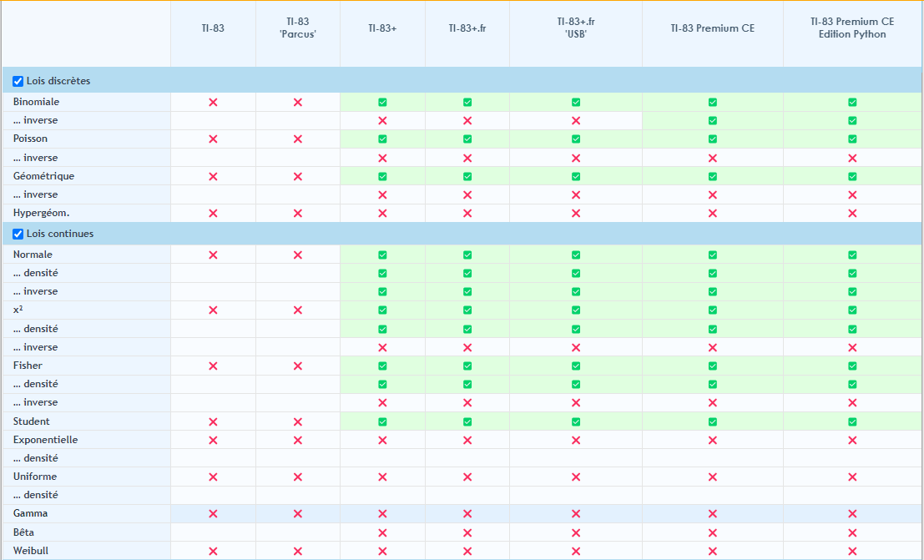Click green check for Binomiale under TI-83+.fr 'USB'
The image size is (924, 560).
576,103
